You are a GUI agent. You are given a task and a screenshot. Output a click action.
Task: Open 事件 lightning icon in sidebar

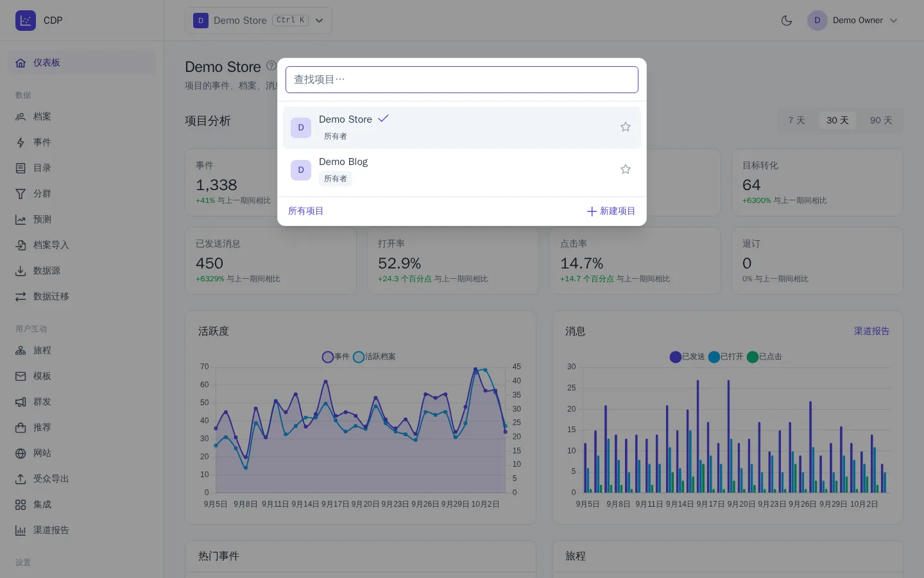pos(21,143)
